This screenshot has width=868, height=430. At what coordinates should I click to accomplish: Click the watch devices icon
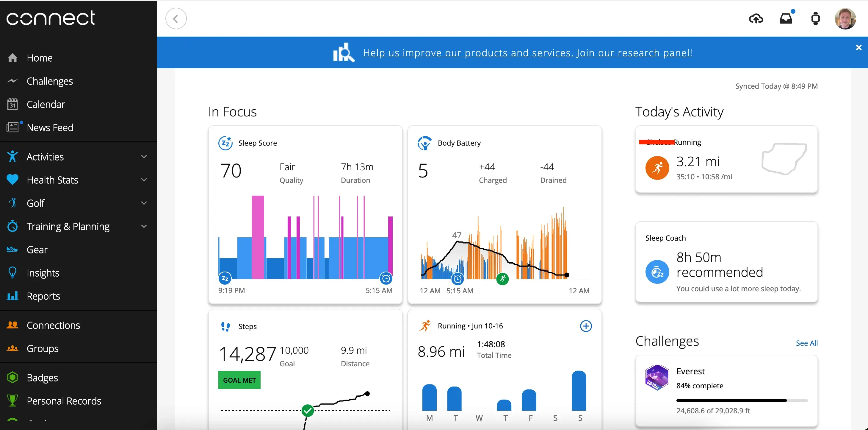(x=815, y=18)
